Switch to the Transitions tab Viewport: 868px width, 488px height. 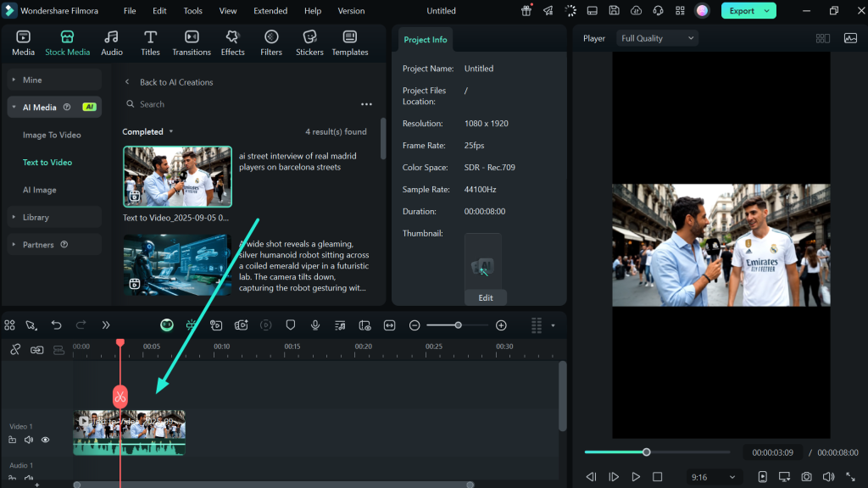(192, 43)
